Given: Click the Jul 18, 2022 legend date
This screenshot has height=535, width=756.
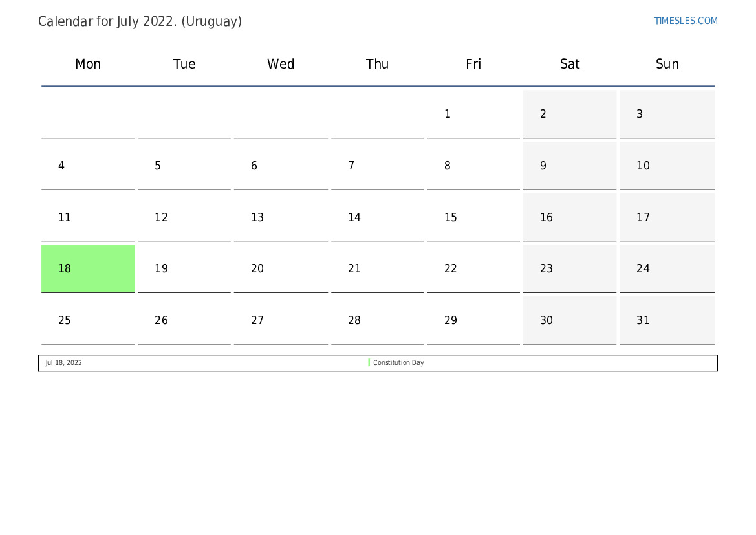Looking at the screenshot, I should tap(63, 363).
